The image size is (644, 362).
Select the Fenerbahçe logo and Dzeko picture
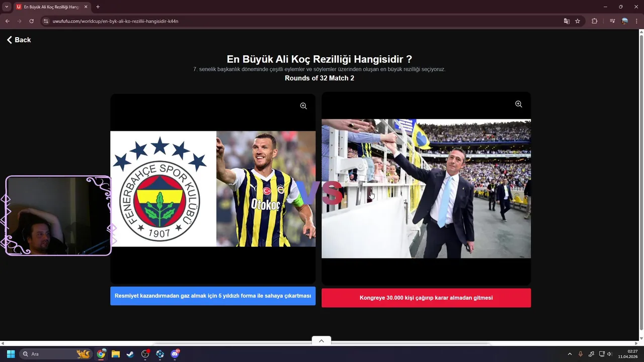coord(213,189)
